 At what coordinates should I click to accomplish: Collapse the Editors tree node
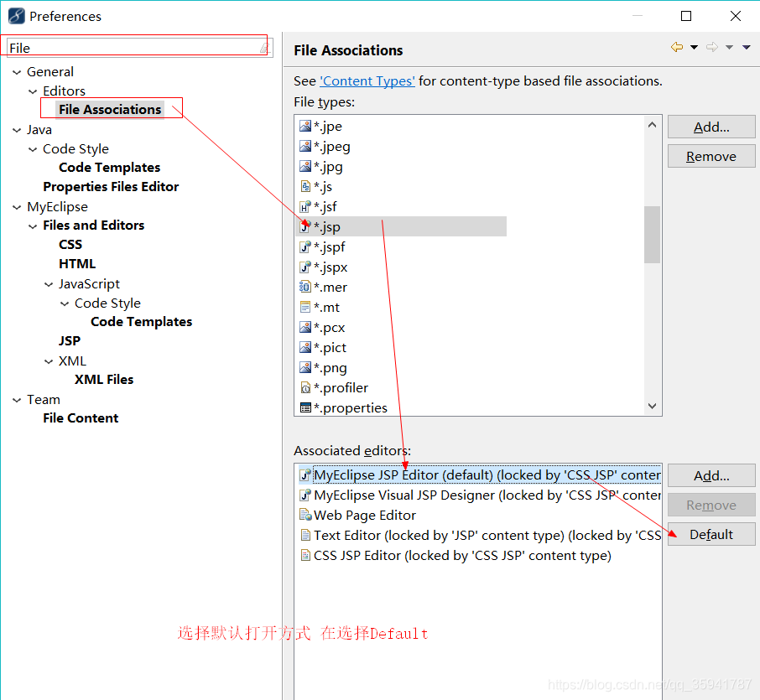pyautogui.click(x=33, y=91)
